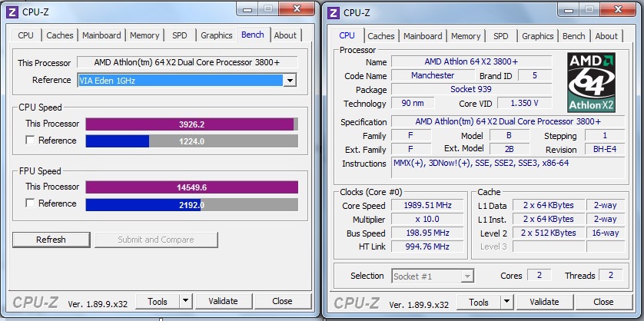Click the CPU-Z icon in the right window title bar
Image resolution: width=644 pixels, height=321 pixels.
[x=334, y=12]
